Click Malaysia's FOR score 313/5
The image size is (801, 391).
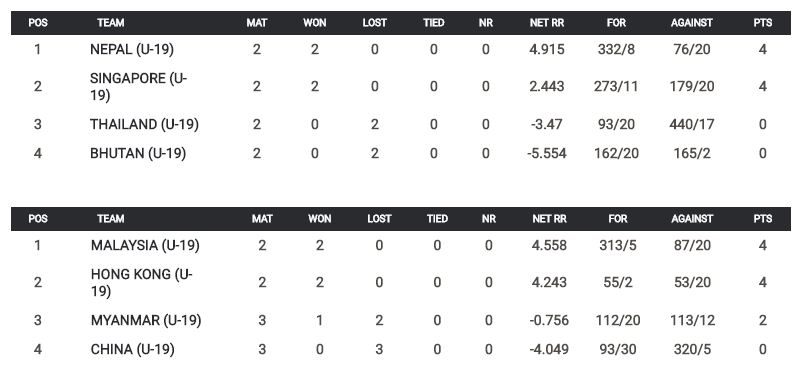tap(618, 245)
